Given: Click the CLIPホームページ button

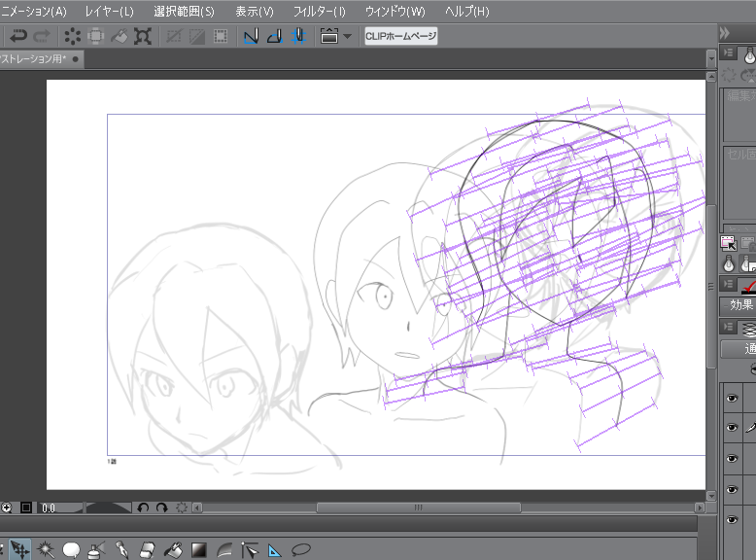Looking at the screenshot, I should [400, 36].
